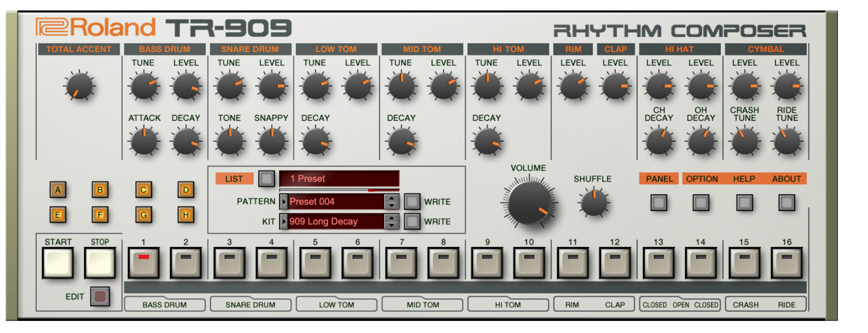This screenshot has height=333, width=868.
Task: Select pattern bank B
Action: coord(100,190)
